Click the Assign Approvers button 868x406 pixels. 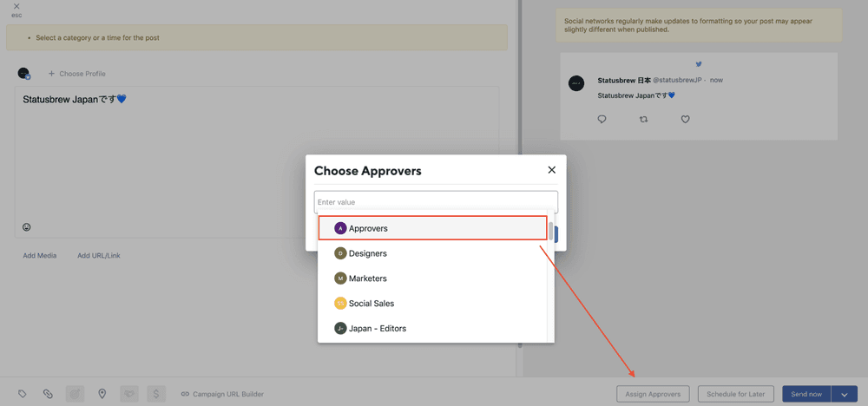tap(653, 394)
